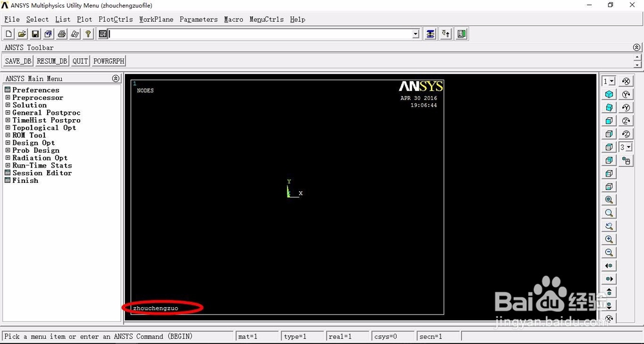This screenshot has width=644, height=344.
Task: Click the POWRGRPH toolbar button
Action: [108, 61]
